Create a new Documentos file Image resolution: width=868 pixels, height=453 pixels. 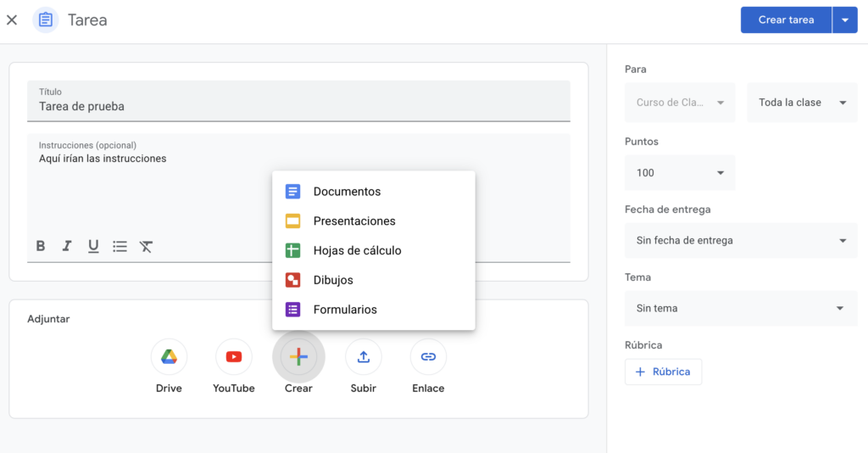click(374, 192)
